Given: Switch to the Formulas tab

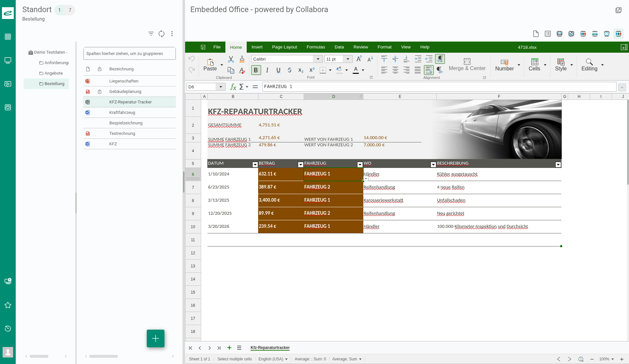Looking at the screenshot, I should (x=315, y=47).
